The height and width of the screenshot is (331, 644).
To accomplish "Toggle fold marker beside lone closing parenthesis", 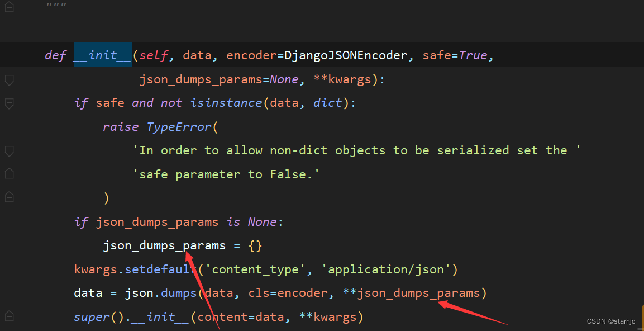I will pos(9,198).
